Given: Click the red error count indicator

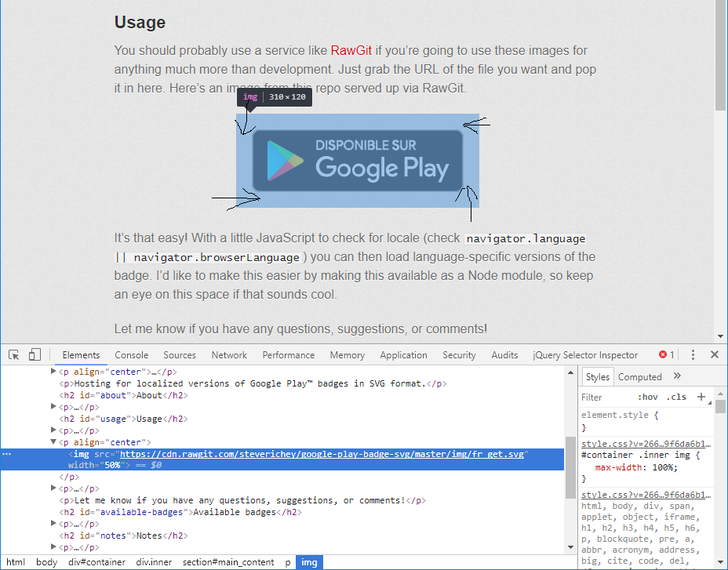Looking at the screenshot, I should pyautogui.click(x=666, y=354).
